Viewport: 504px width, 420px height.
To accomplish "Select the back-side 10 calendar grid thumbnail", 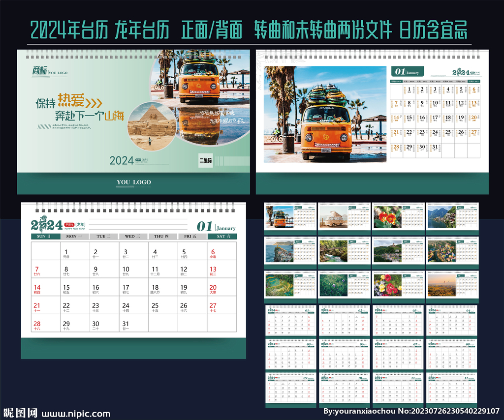I will (345, 390).
